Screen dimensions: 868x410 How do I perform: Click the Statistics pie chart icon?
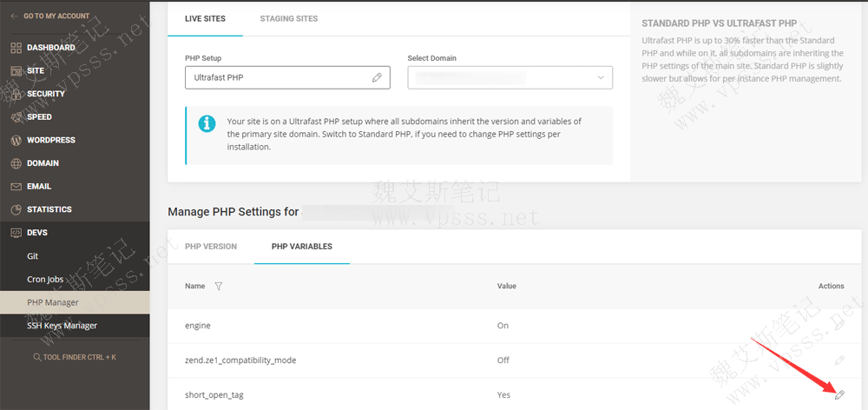click(x=16, y=209)
